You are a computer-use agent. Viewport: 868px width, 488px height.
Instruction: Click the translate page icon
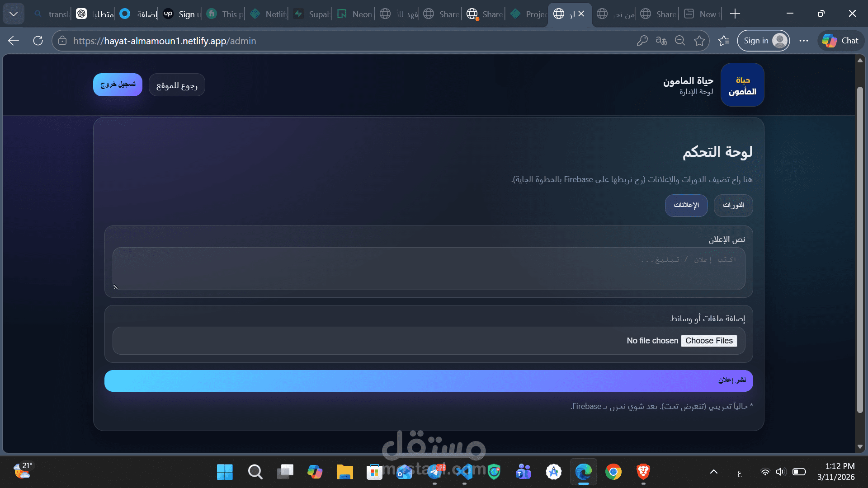coord(661,41)
